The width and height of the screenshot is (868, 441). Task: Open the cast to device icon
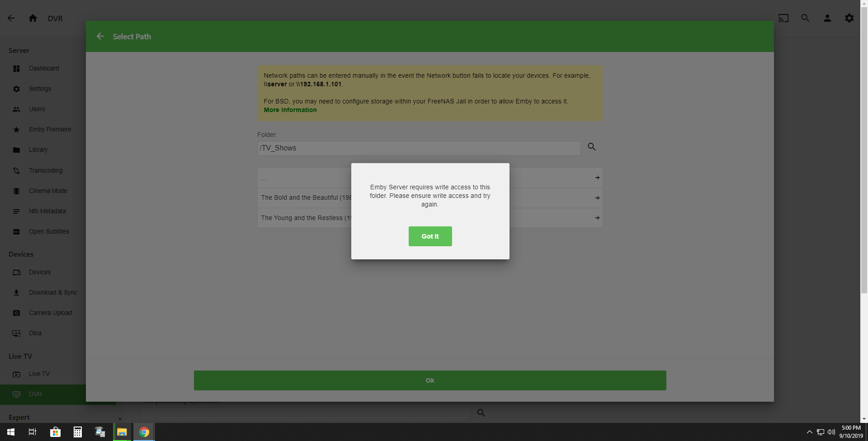click(x=783, y=18)
